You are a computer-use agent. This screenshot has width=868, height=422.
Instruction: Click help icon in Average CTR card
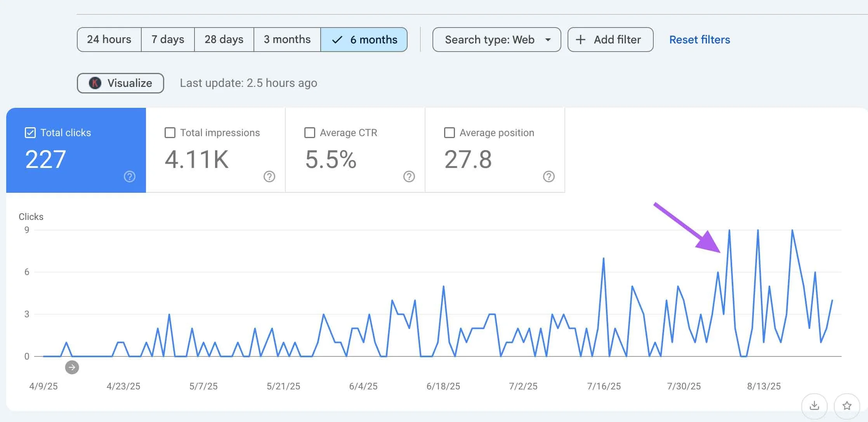pyautogui.click(x=409, y=176)
